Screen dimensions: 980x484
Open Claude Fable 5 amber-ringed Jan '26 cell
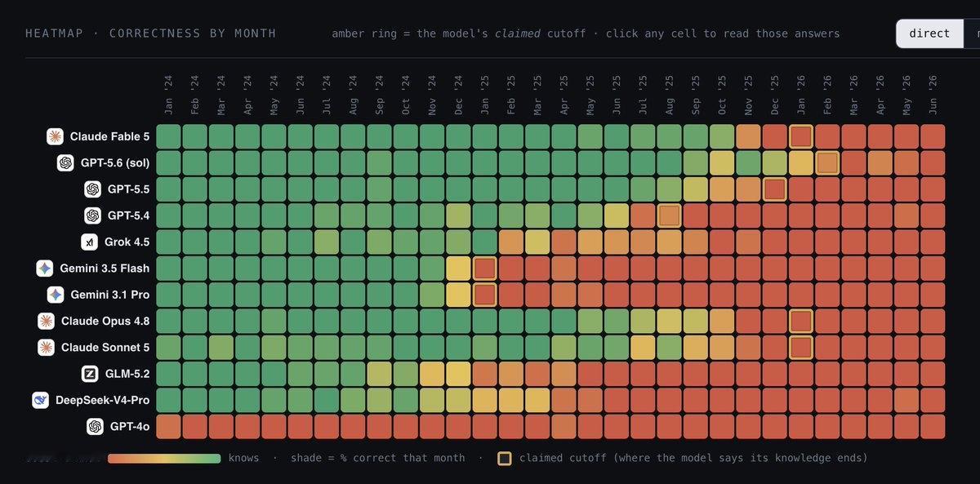point(801,136)
